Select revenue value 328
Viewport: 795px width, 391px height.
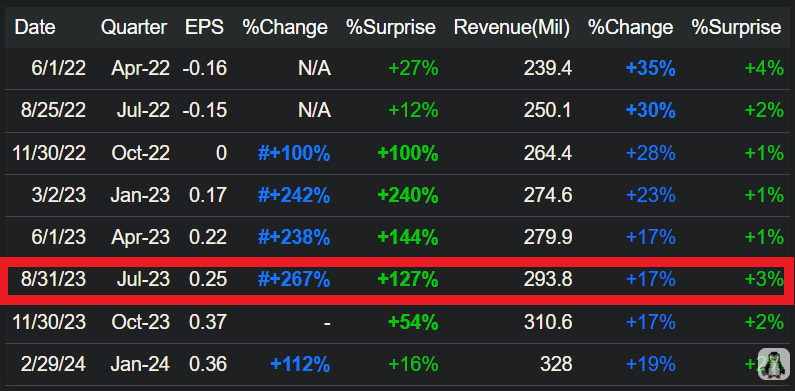pos(556,364)
